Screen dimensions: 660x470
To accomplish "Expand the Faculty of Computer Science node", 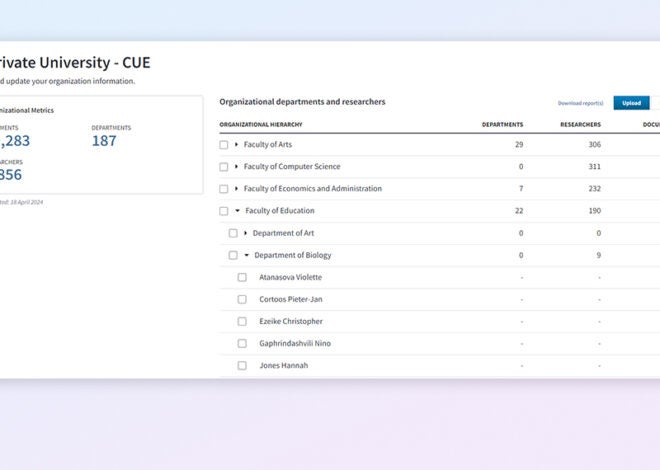I will 237,167.
